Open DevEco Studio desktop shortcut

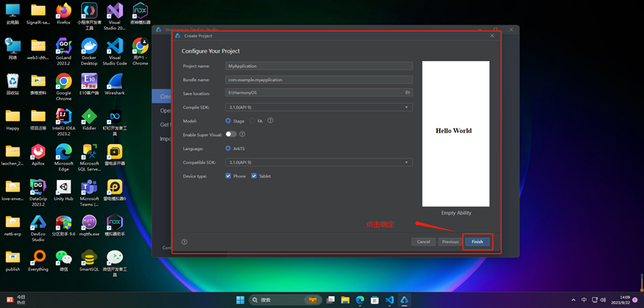pos(38,228)
